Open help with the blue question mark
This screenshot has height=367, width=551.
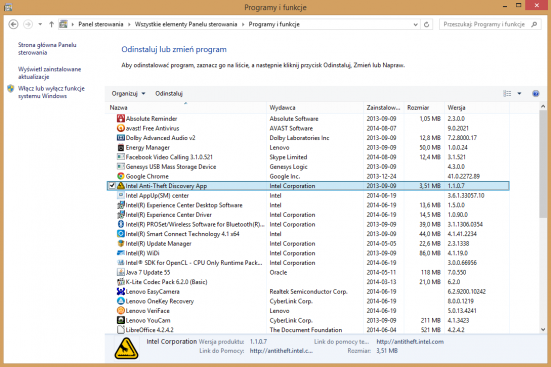click(x=536, y=94)
